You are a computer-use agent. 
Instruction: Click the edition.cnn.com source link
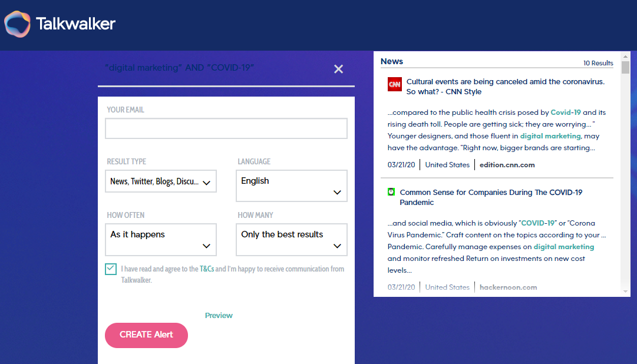(x=507, y=165)
